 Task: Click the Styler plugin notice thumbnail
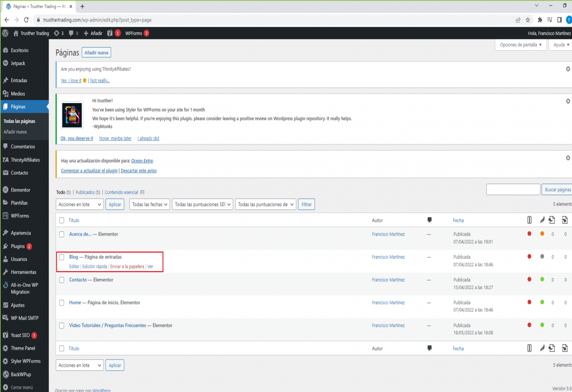pos(72,115)
